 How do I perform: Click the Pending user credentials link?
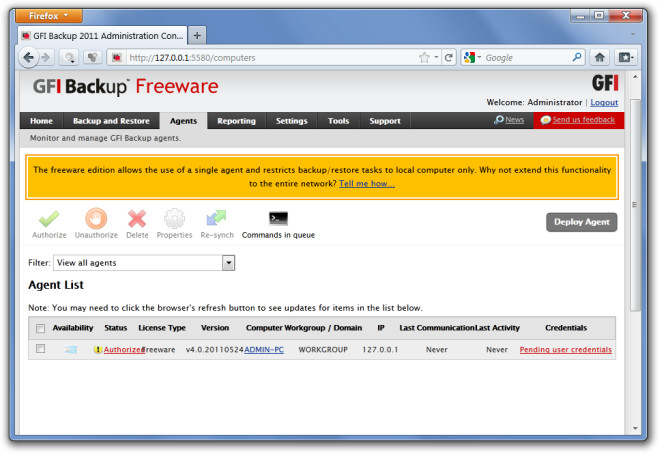(565, 350)
